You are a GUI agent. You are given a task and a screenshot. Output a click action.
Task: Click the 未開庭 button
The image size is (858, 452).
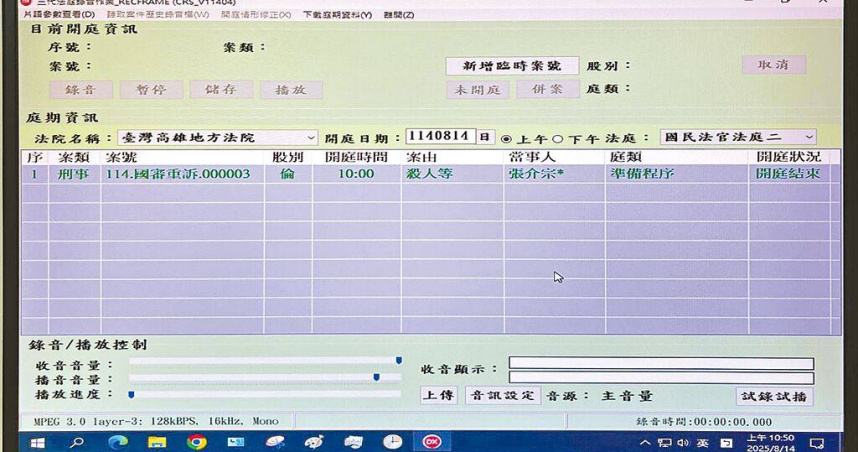point(478,90)
